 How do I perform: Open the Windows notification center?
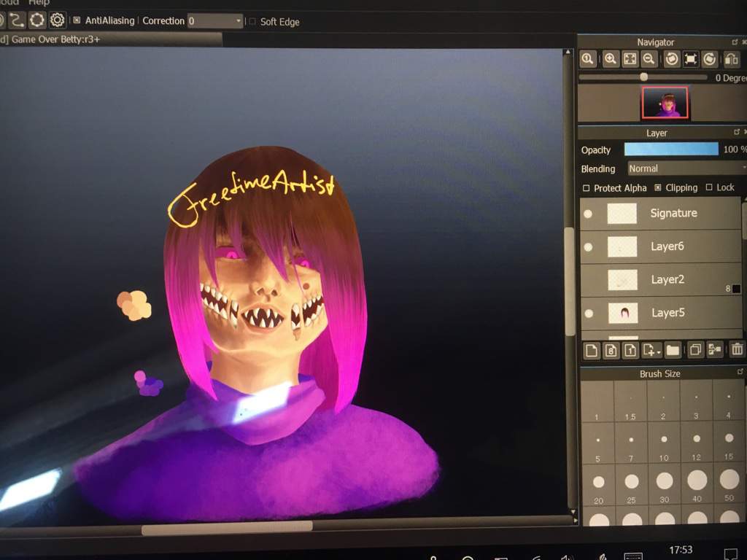[730, 554]
